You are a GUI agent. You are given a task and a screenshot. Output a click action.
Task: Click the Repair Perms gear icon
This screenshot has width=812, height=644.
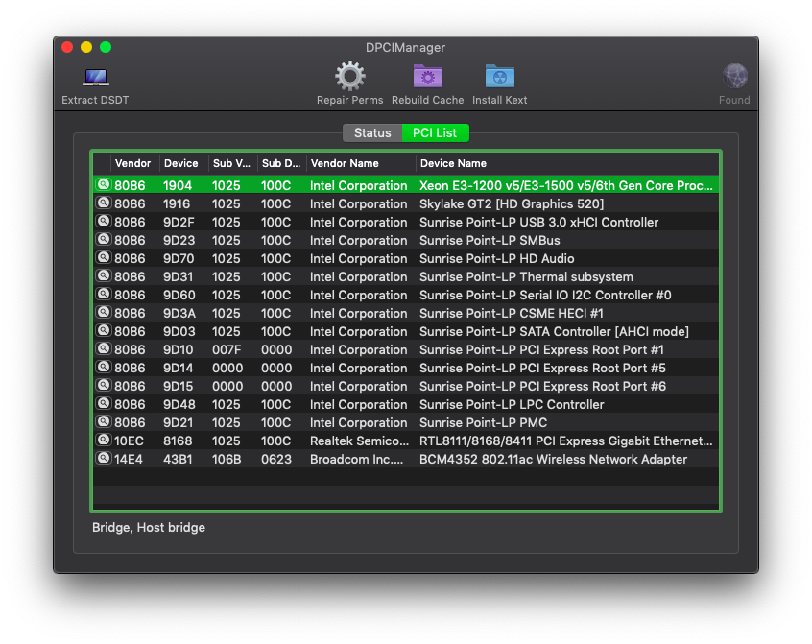click(x=350, y=77)
